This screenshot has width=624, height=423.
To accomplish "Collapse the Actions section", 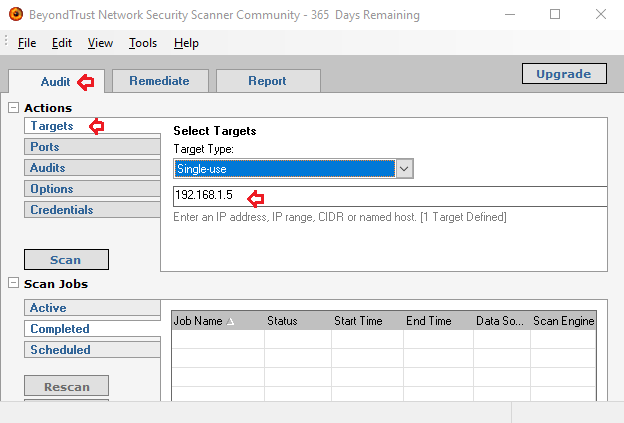I will [x=14, y=107].
